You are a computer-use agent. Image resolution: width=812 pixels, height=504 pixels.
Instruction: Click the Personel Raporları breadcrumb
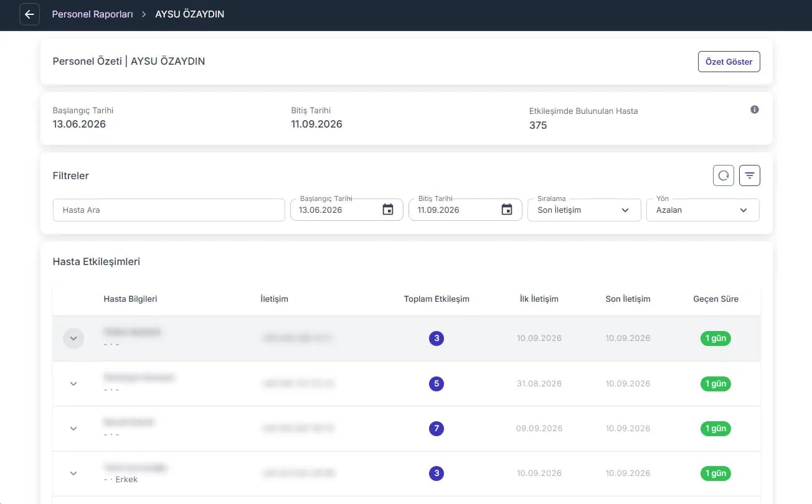click(92, 14)
